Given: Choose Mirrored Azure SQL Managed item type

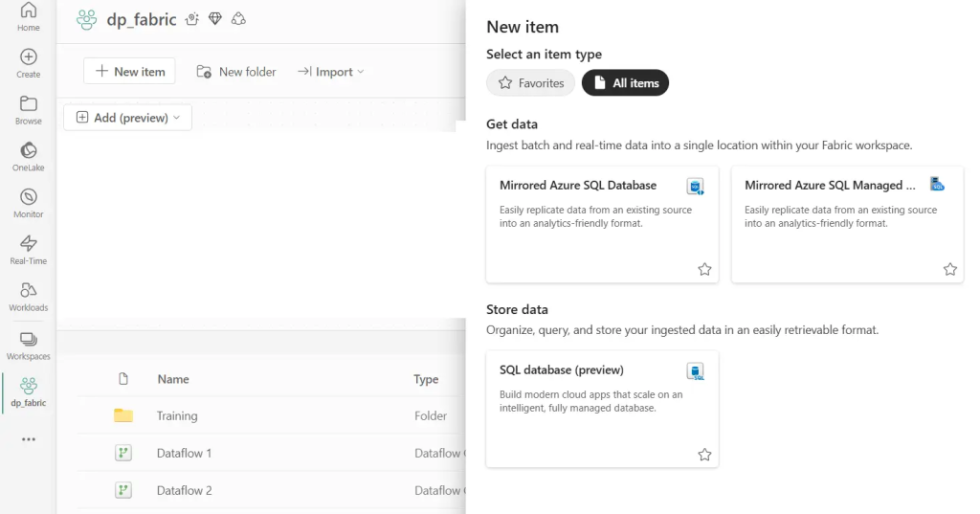Looking at the screenshot, I should coord(848,225).
